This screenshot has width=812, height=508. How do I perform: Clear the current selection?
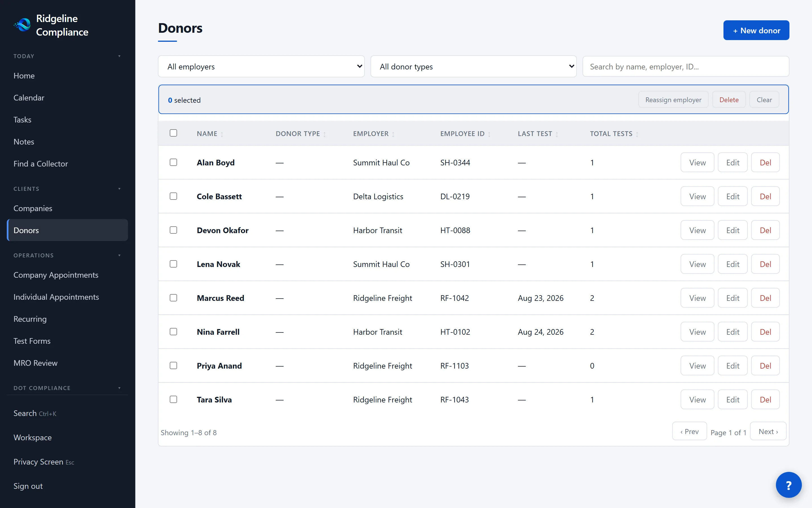(x=764, y=100)
